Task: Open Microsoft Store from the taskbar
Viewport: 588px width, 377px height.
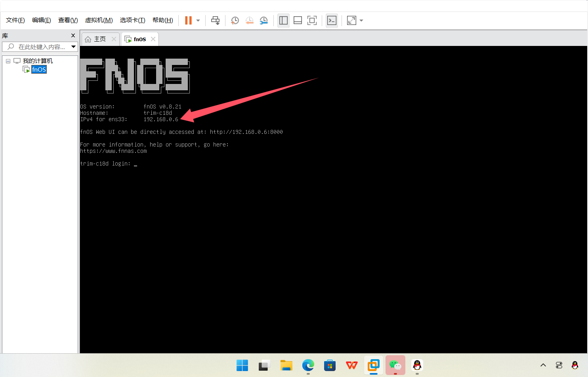Action: pos(330,365)
